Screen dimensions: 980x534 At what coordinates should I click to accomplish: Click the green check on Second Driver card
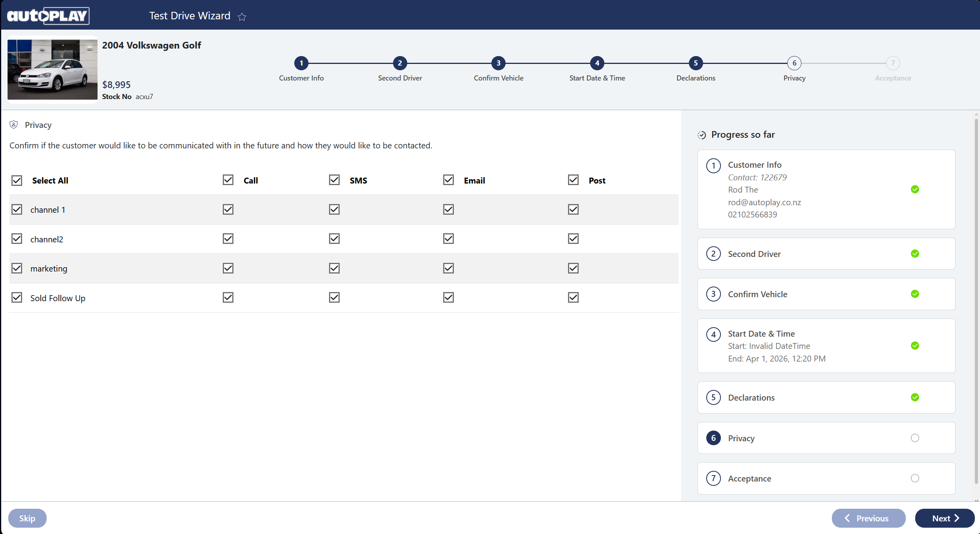pyautogui.click(x=915, y=254)
